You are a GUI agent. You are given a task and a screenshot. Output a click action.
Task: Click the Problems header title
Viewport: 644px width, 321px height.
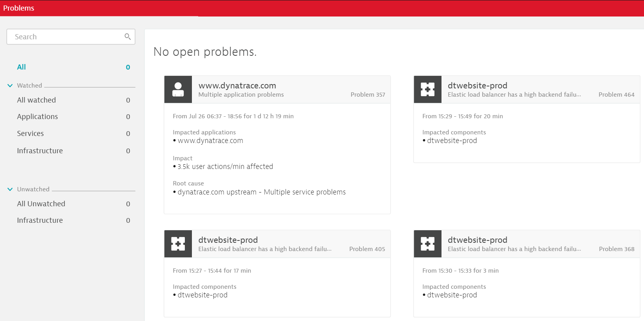(18, 8)
